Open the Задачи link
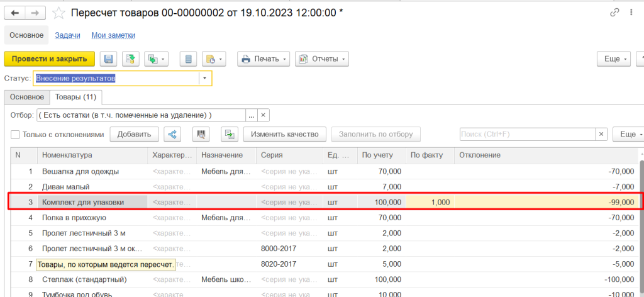Screen dimensions: 644x297 click(67, 35)
